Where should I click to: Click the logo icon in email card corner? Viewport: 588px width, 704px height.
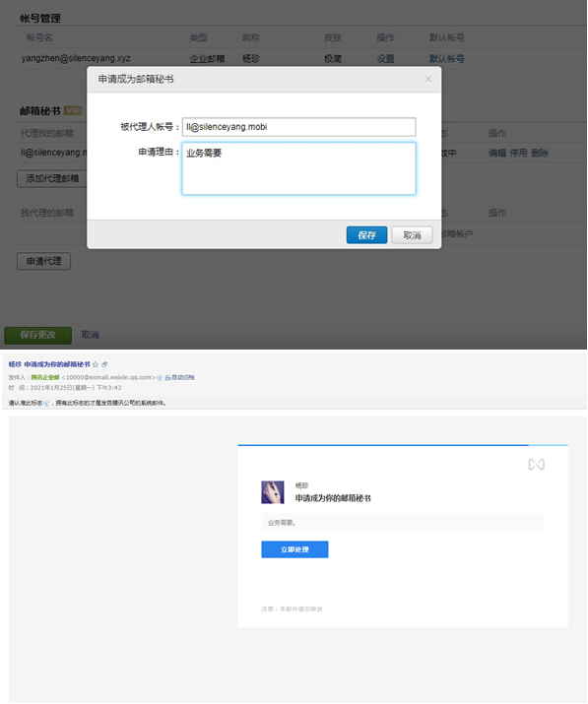tap(537, 465)
